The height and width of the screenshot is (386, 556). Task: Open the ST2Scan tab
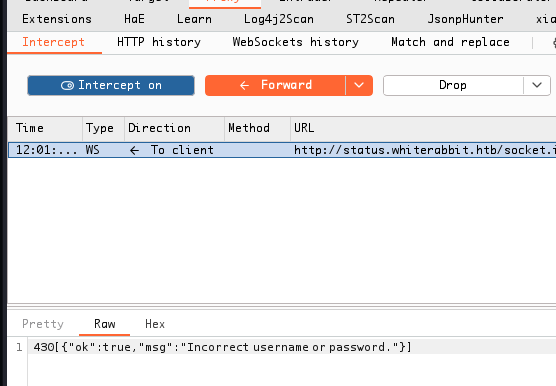tap(370, 19)
